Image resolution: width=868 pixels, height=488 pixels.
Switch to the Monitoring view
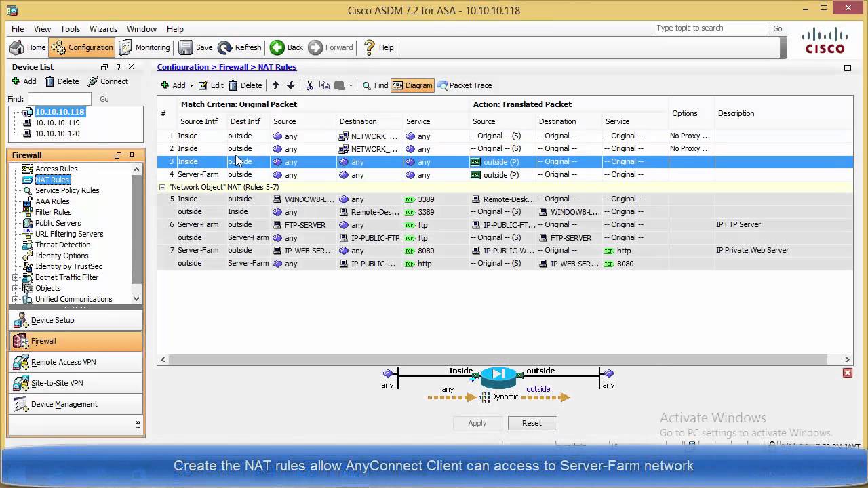point(144,47)
